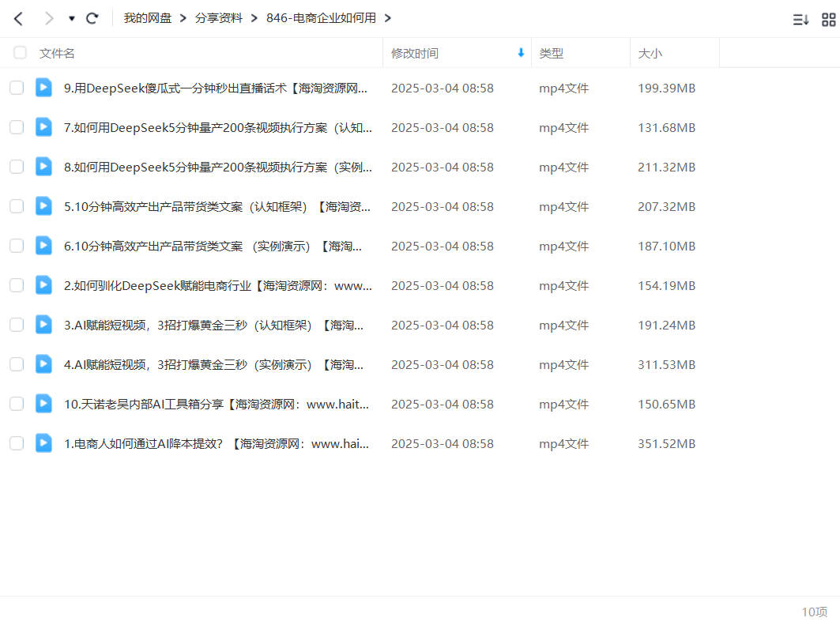Screen dimensions: 840x625
Task: Expand chevron after 846-电商企业如何用 breadcrumb
Action: 388,18
